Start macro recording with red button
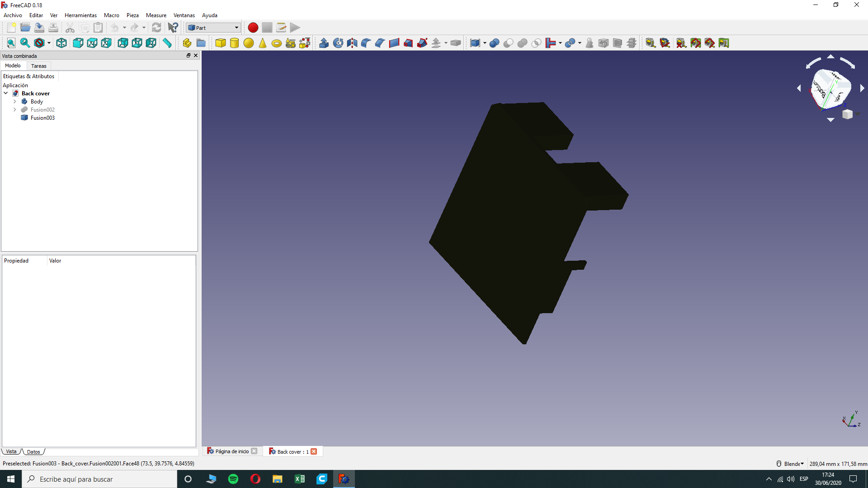The width and height of the screenshot is (868, 488). pos(253,28)
